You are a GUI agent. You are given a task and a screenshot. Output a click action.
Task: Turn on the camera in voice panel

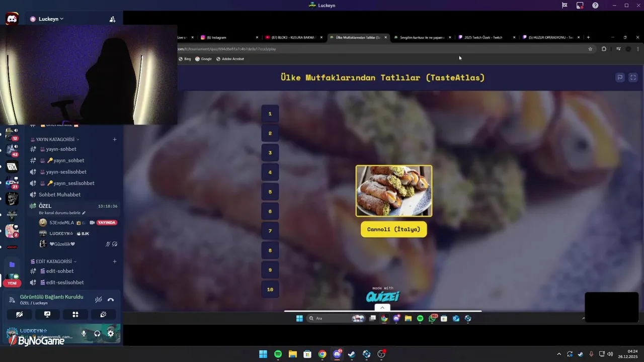coord(19,314)
